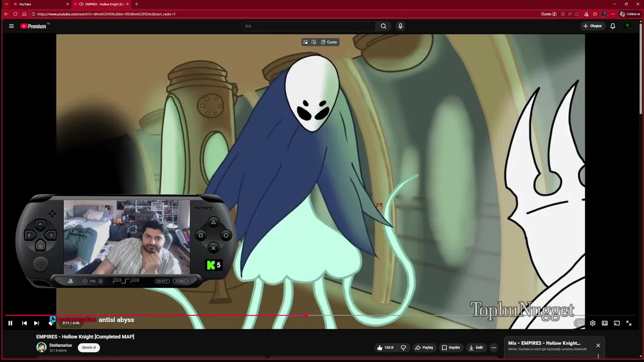Cast the video to a device

tap(617, 323)
